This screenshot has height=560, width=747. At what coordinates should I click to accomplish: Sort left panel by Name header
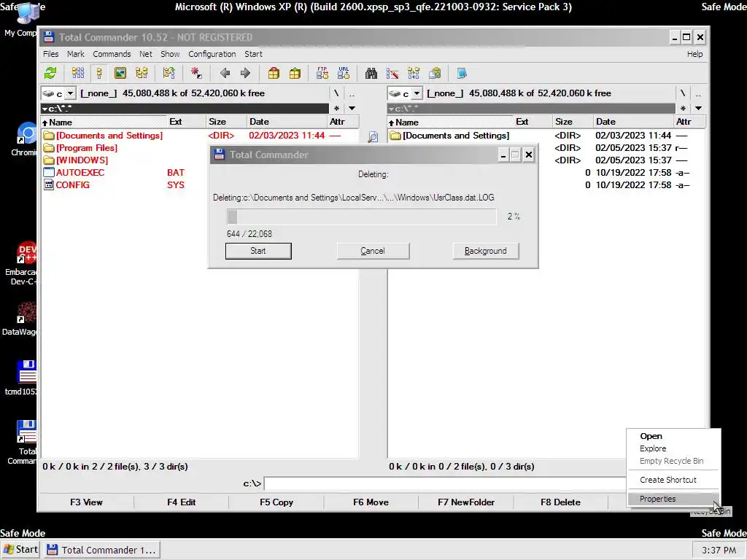pyautogui.click(x=104, y=122)
